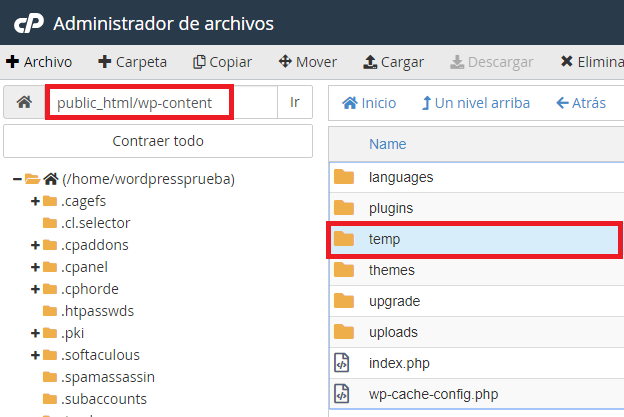The height and width of the screenshot is (417, 624).
Task: Navigate back with Atrás
Action: (581, 103)
